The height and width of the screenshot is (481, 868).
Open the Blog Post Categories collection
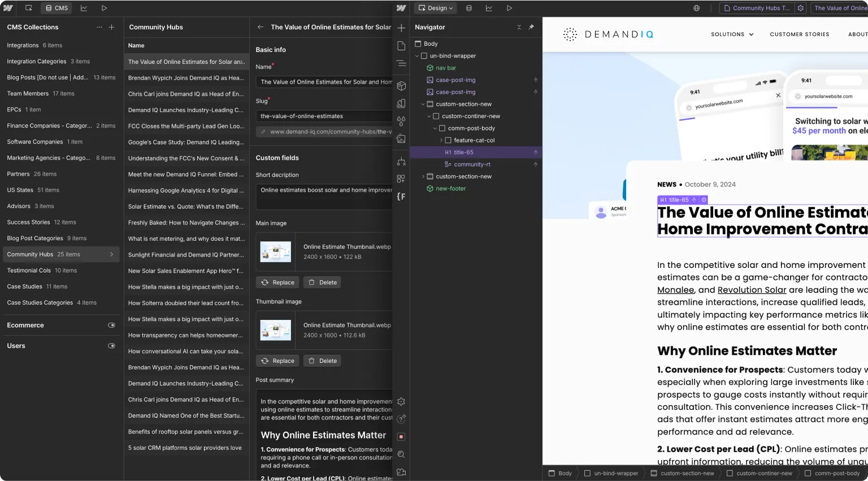click(x=61, y=239)
